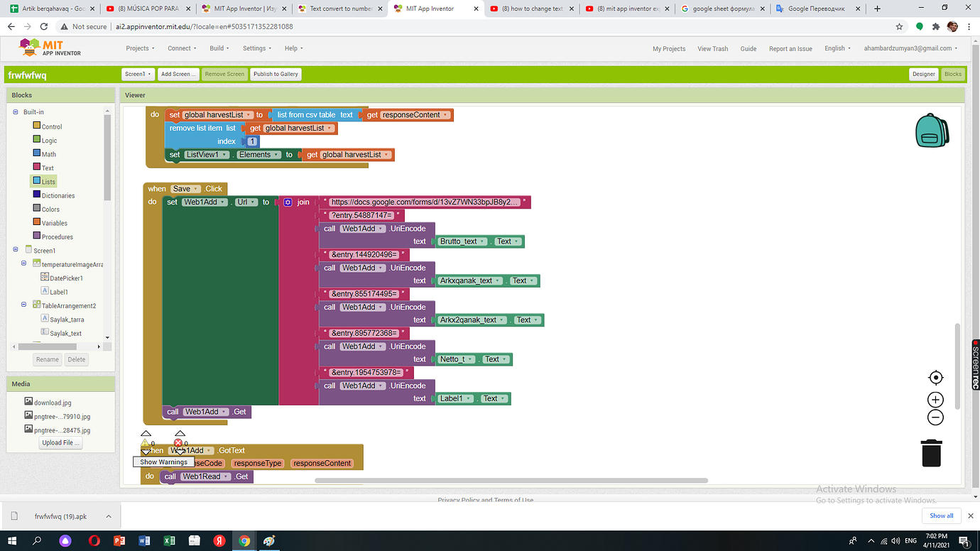Image resolution: width=980 pixels, height=551 pixels.
Task: Open the Screen1 screen selector dropdown
Action: point(138,74)
